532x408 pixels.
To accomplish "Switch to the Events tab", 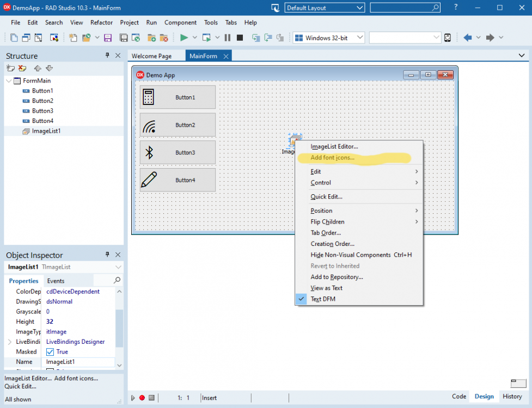I will click(56, 281).
